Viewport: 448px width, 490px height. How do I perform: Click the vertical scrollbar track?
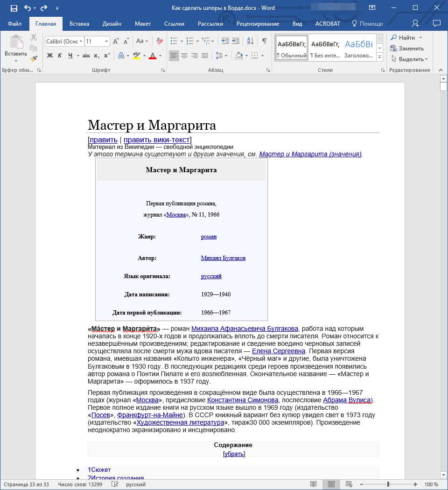coord(443,280)
